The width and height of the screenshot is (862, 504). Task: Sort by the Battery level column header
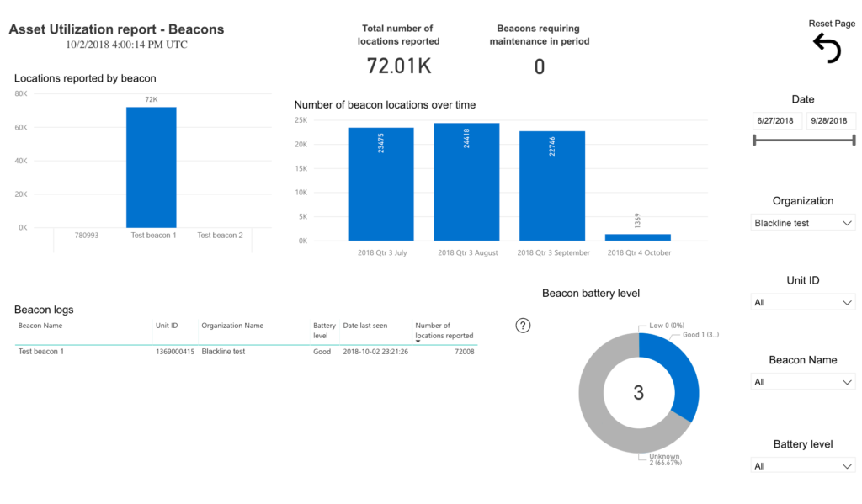pyautogui.click(x=323, y=328)
